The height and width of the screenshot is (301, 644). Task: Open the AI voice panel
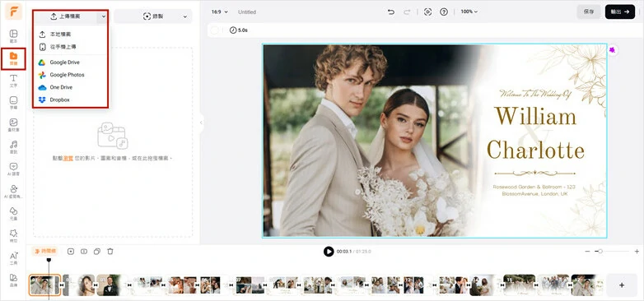pos(13,169)
